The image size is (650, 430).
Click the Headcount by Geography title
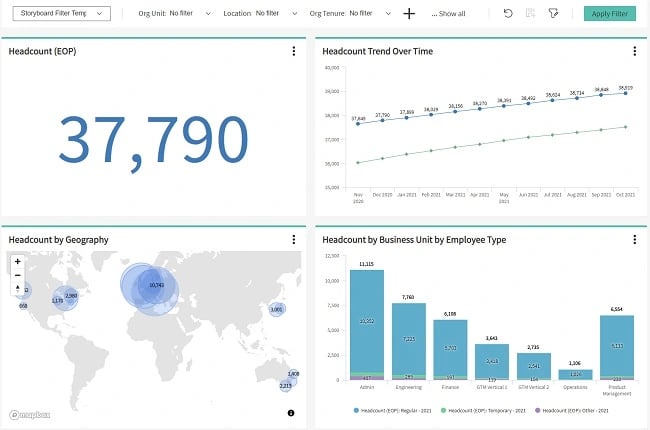click(x=58, y=240)
